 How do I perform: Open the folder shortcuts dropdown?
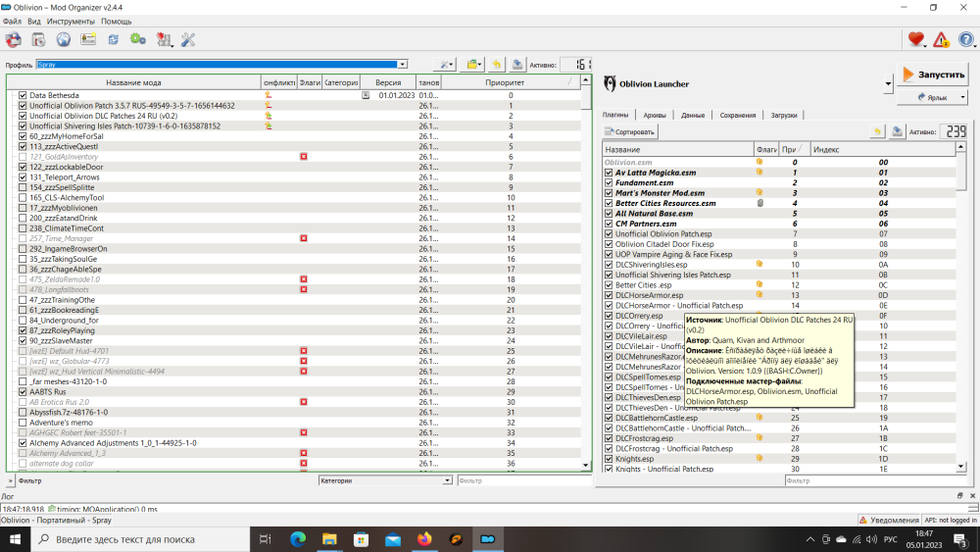[x=473, y=65]
